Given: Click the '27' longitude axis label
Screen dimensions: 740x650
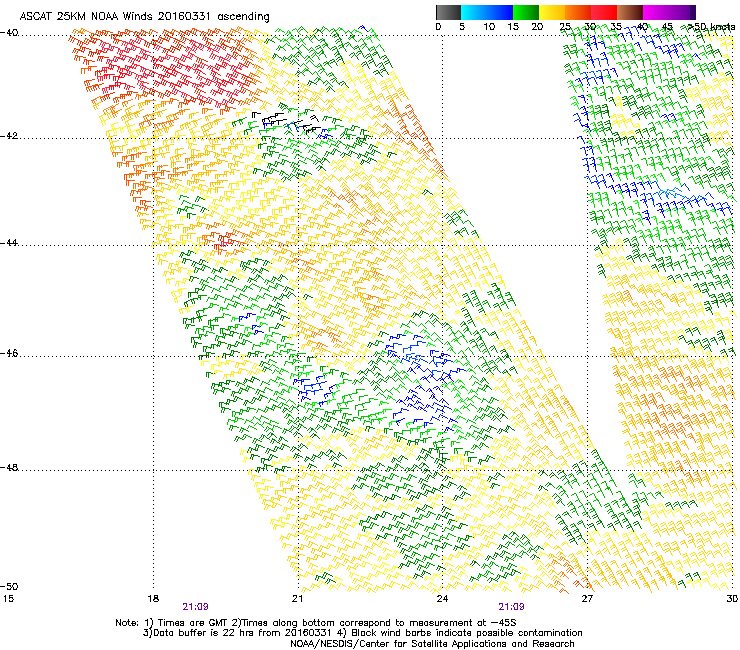Looking at the screenshot, I should (587, 599).
